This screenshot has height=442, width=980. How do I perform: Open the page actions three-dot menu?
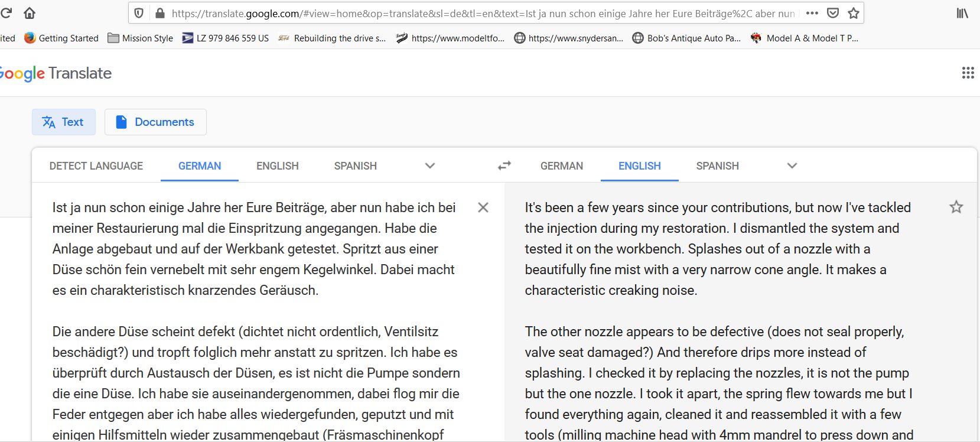coord(812,13)
